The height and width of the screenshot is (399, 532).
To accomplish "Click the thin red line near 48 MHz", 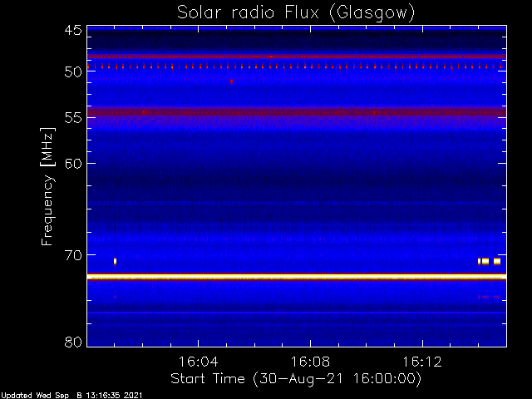I will pyautogui.click(x=297, y=57).
